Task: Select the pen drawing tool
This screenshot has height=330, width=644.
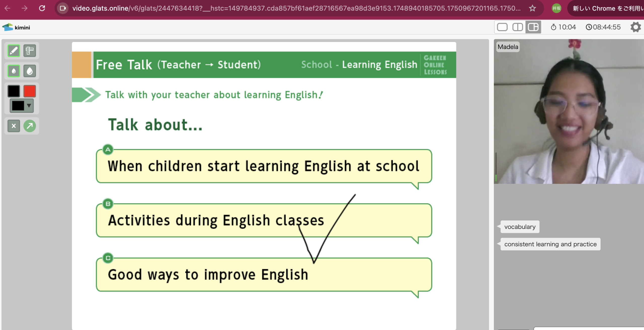Action: click(14, 51)
